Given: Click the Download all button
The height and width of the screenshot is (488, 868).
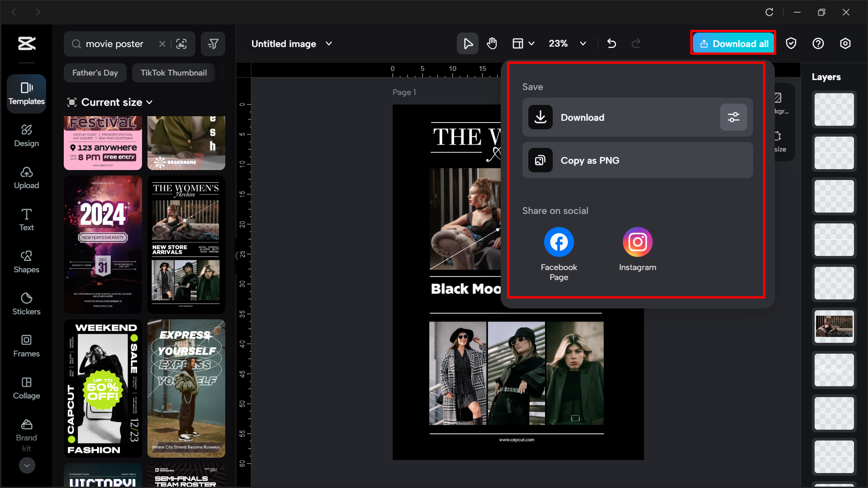Looking at the screenshot, I should [733, 44].
